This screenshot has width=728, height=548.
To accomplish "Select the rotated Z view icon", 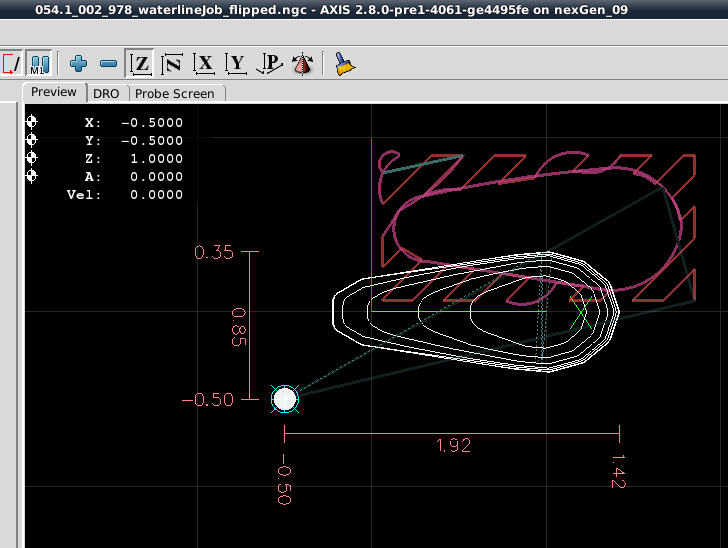I will click(171, 64).
